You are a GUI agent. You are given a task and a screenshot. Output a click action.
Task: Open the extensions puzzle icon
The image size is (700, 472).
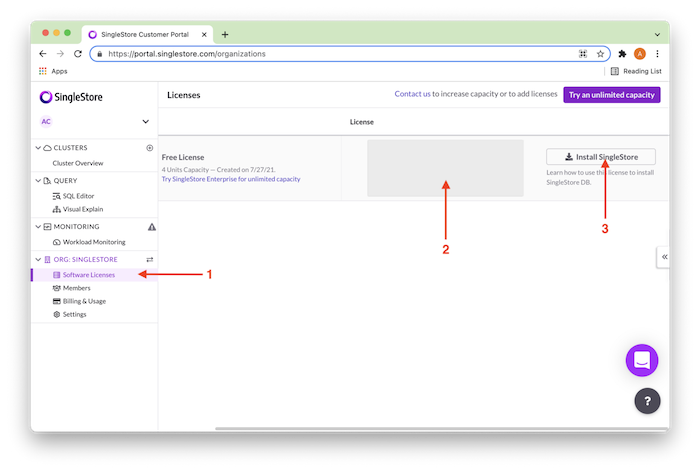click(x=622, y=54)
